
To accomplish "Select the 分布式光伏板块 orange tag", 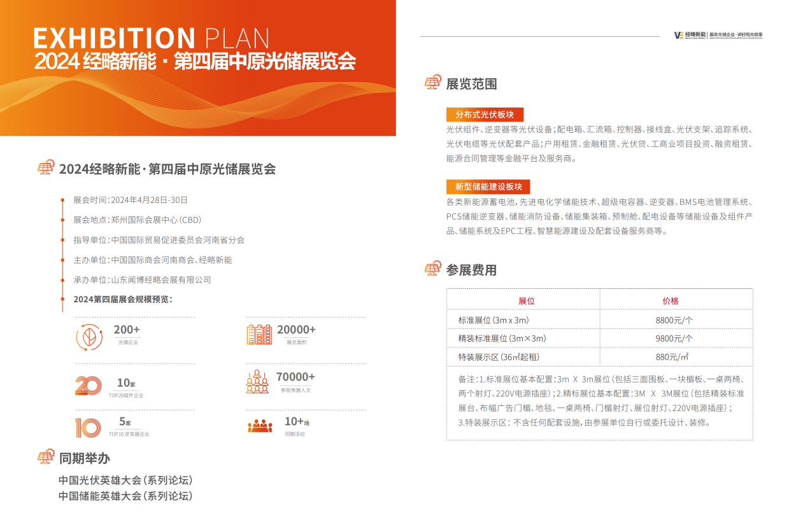I will coord(485,115).
